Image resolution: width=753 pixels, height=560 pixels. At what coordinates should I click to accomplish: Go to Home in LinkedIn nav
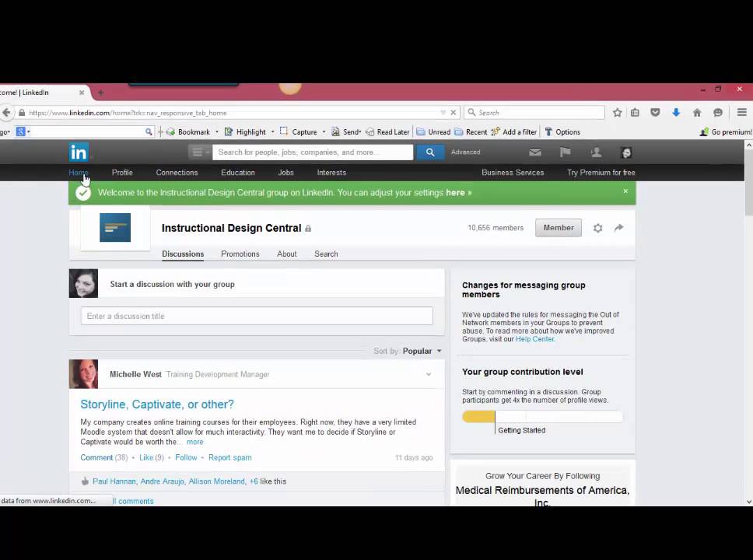(79, 173)
